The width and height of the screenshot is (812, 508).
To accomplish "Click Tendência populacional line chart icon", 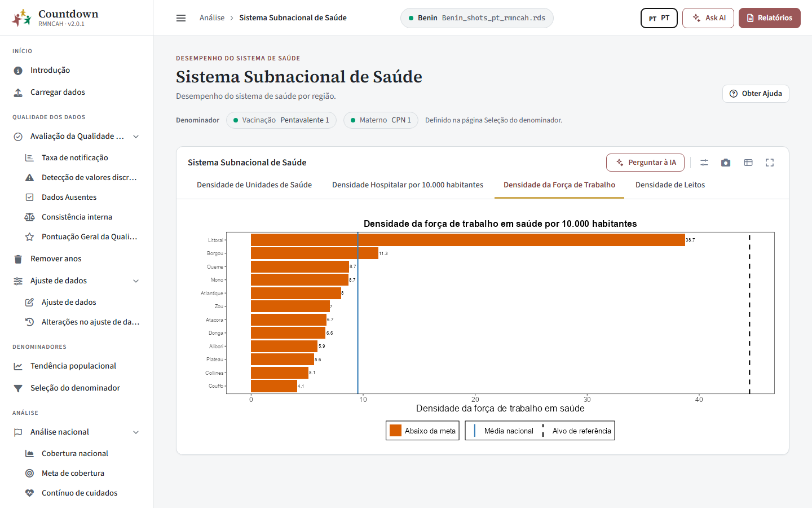I will 18,366.
